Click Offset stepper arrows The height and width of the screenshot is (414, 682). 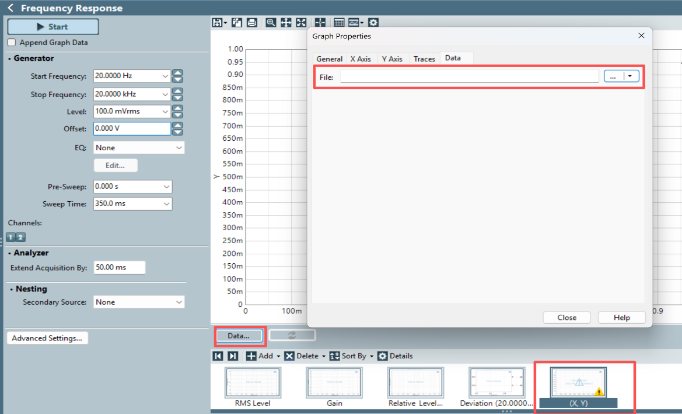pos(177,129)
